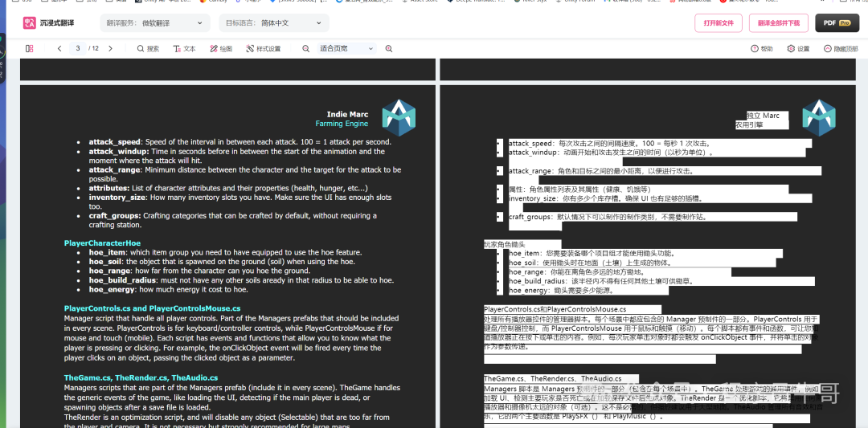The image size is (868, 428).
Task: Click the translated 玩家角色锄头 heading
Action: [x=504, y=244]
